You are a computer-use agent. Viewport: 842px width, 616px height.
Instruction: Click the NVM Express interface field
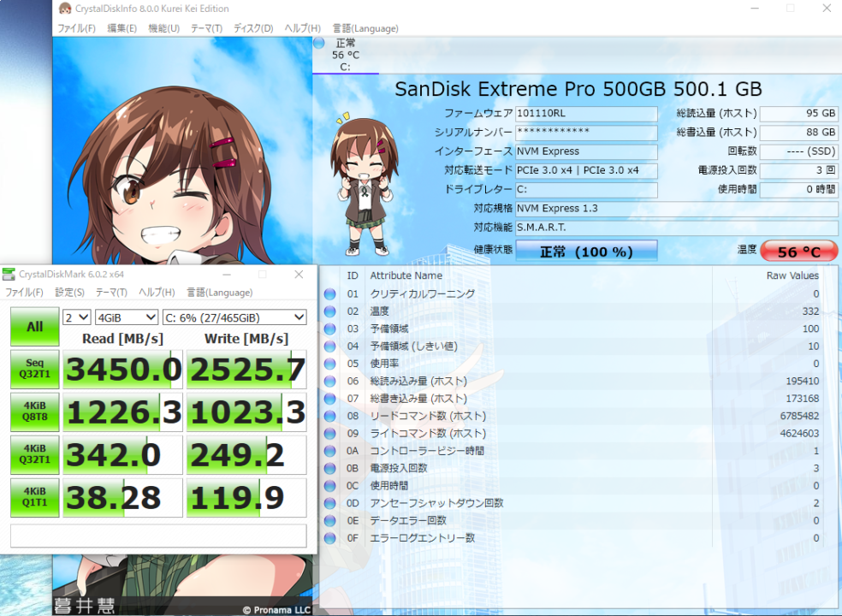(x=586, y=151)
